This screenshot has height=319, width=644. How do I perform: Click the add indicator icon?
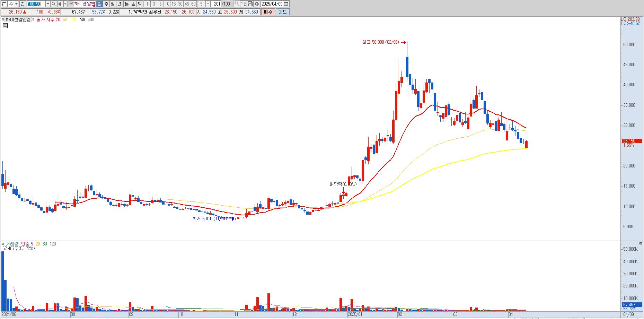tap(244, 4)
